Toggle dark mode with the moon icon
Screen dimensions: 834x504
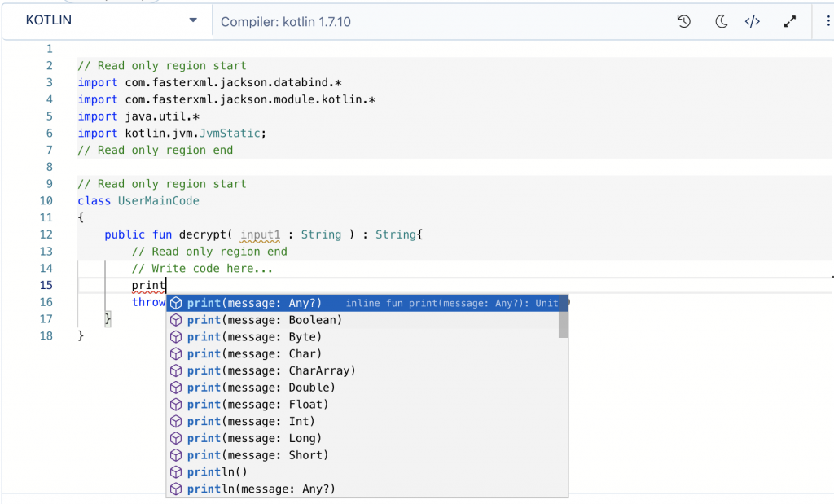click(721, 22)
